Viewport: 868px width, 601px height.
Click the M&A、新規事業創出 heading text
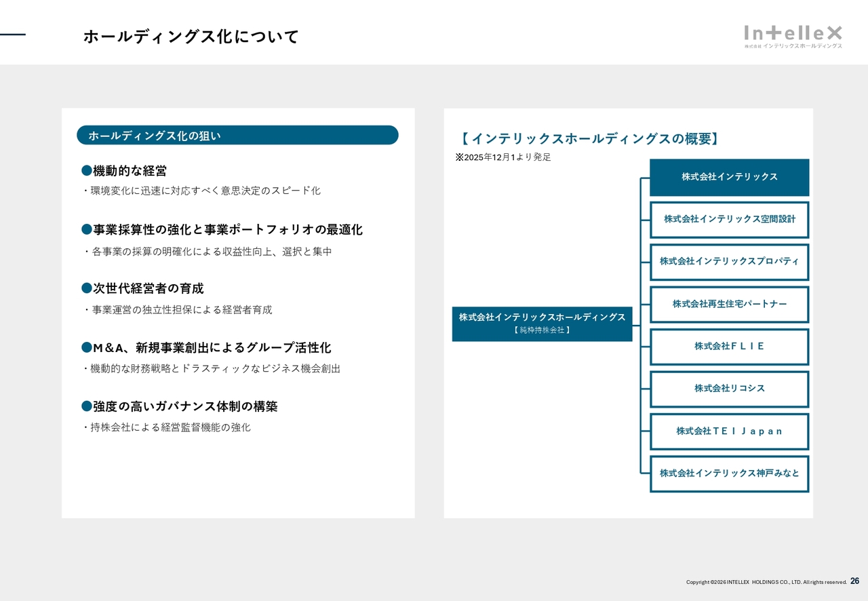point(212,347)
